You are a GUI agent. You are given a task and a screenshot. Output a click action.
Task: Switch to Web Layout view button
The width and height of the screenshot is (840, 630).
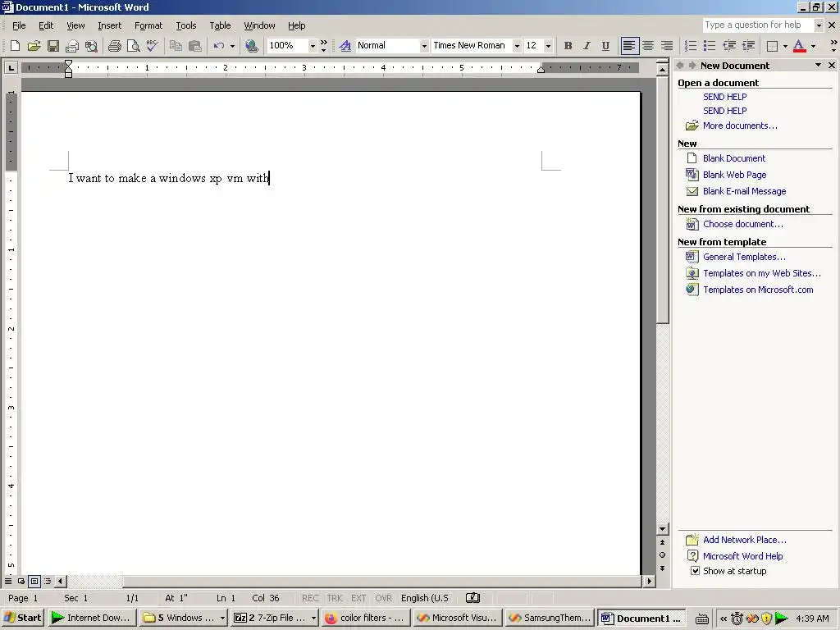point(21,582)
